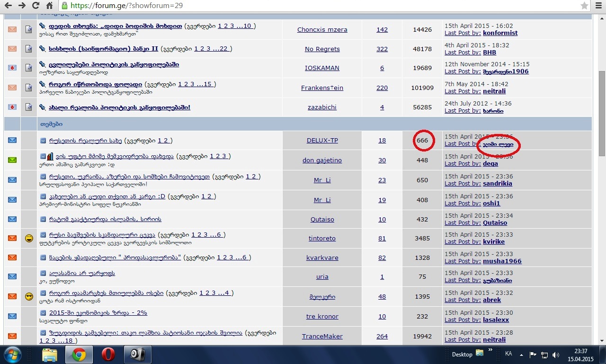Click the orange envelope icon in the tintoreto row

pos(12,238)
